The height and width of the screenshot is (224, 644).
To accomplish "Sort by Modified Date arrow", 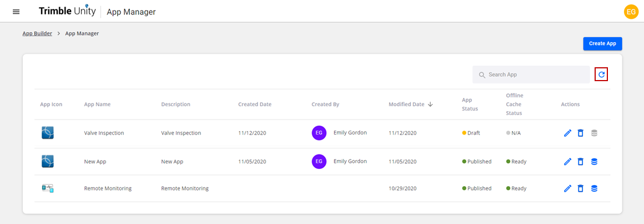I will click(430, 104).
